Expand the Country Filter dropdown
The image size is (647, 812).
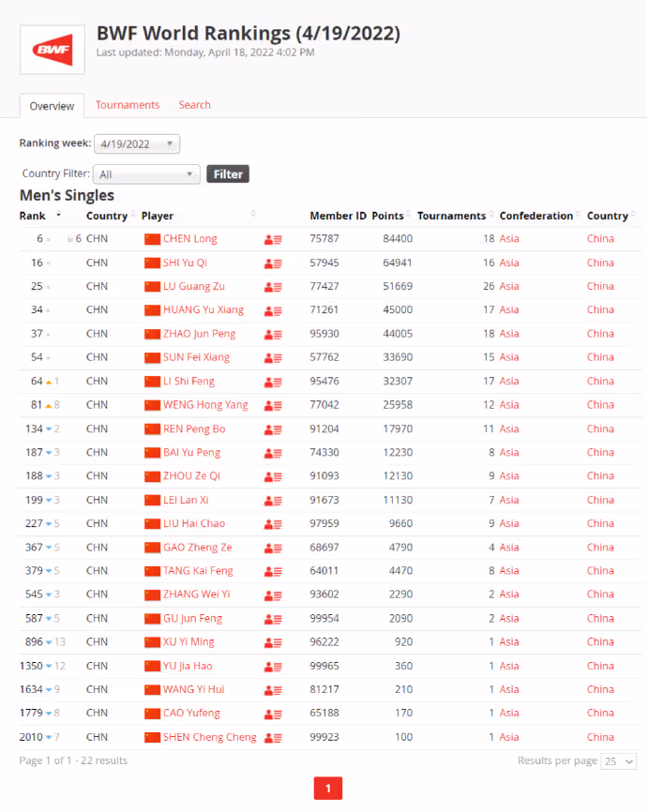click(146, 174)
